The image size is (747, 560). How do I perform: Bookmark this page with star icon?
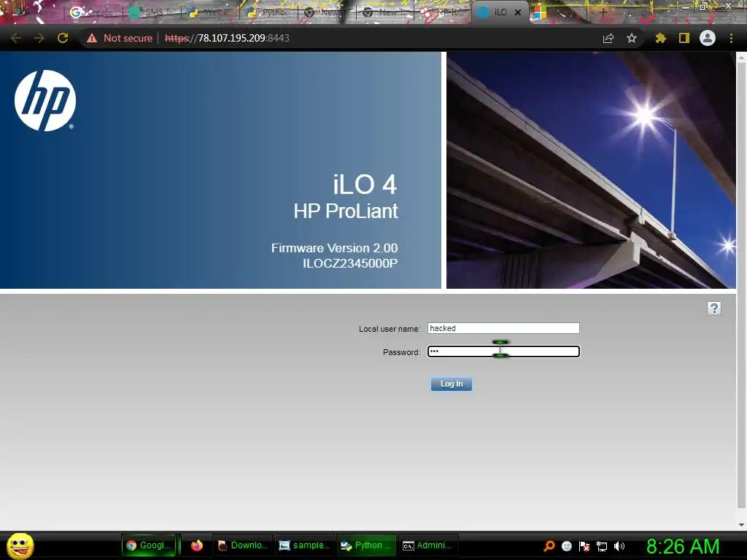(x=632, y=38)
